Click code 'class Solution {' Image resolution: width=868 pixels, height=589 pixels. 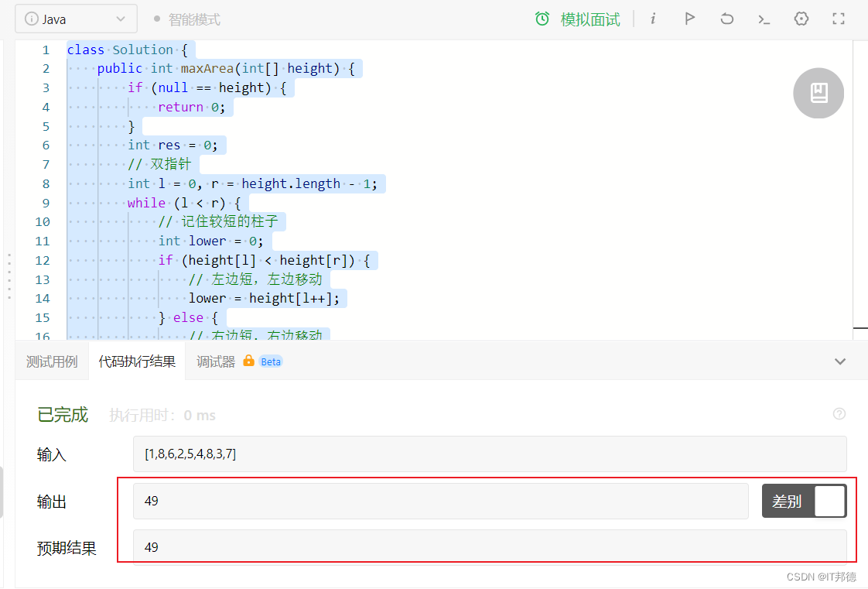click(x=128, y=50)
